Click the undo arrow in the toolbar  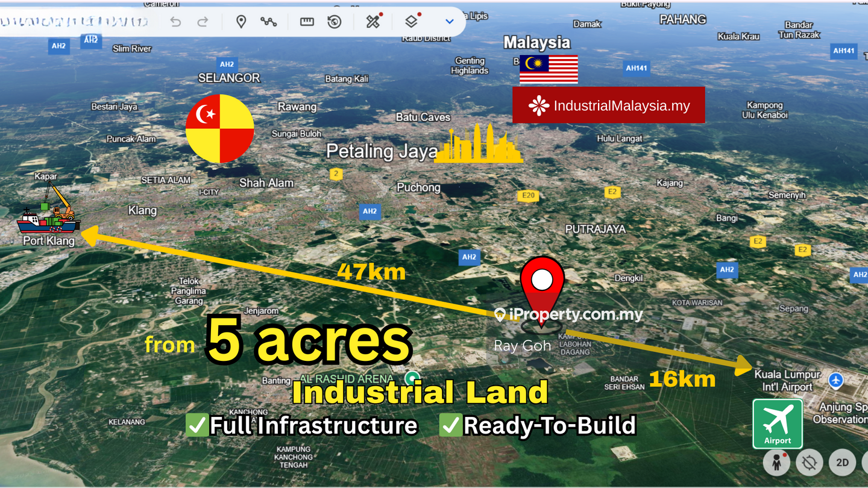click(x=175, y=22)
